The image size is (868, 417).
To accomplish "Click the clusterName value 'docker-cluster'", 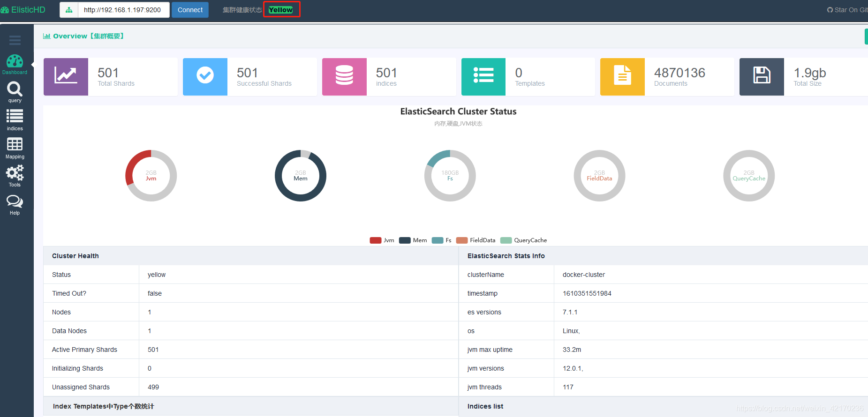I will pos(584,275).
